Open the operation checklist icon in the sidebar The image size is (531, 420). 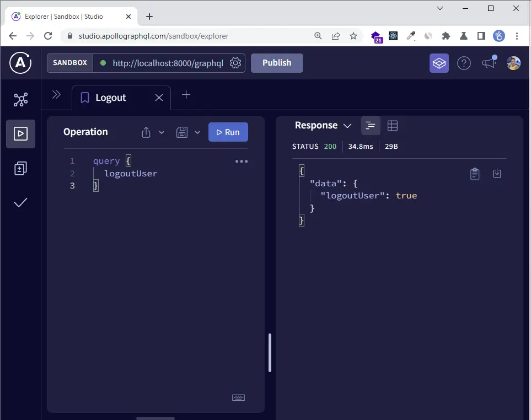pyautogui.click(x=20, y=203)
